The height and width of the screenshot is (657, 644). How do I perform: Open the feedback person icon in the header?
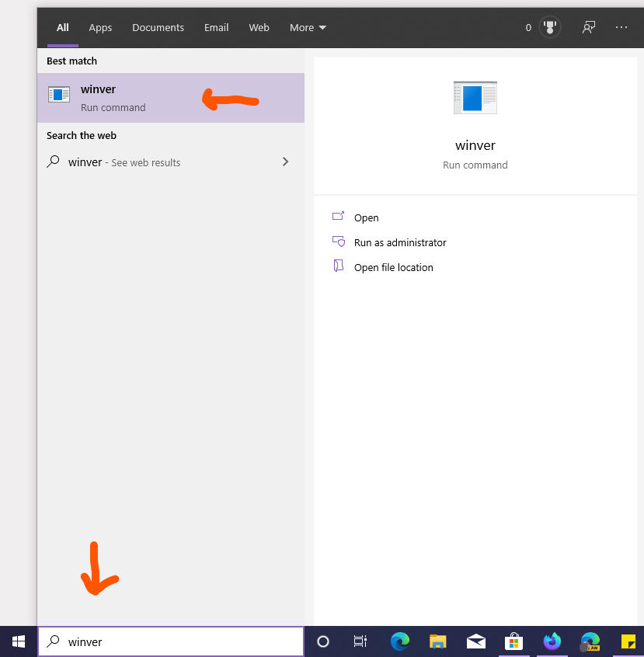[x=589, y=27]
